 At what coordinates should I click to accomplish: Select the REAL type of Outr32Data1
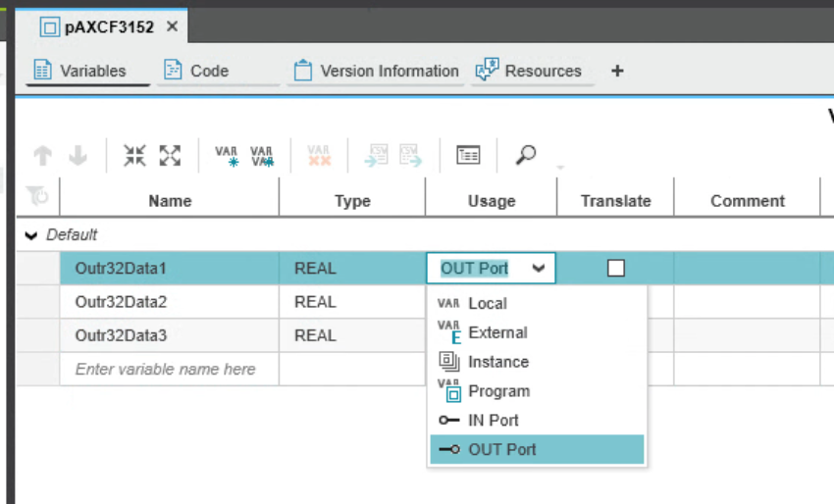tap(352, 268)
